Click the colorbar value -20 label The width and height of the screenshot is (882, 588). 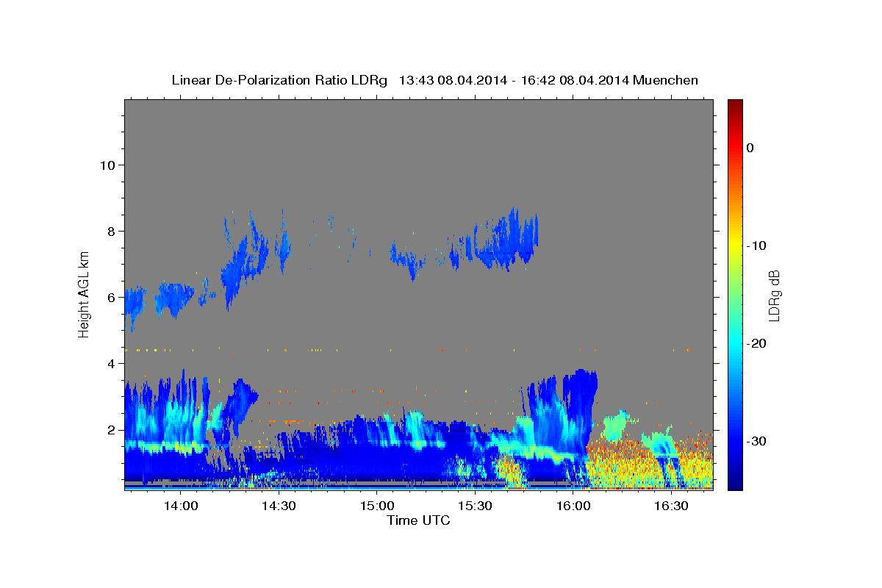tap(757, 343)
